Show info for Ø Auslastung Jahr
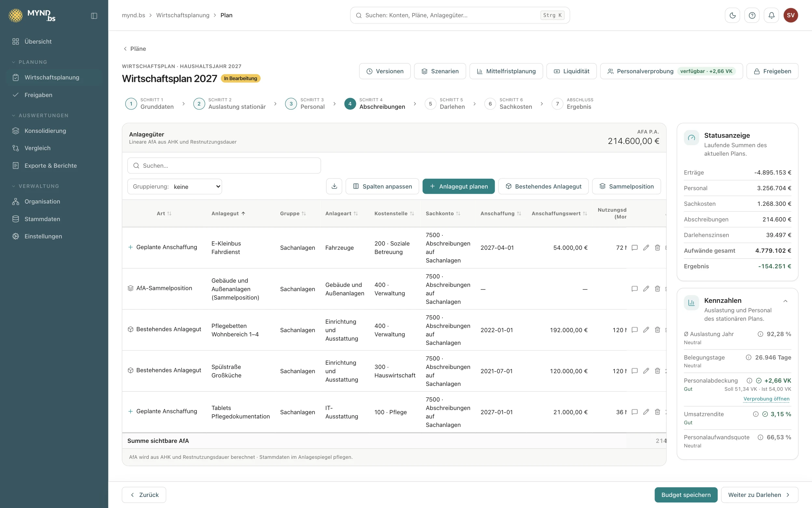This screenshot has width=812, height=508. (x=760, y=334)
